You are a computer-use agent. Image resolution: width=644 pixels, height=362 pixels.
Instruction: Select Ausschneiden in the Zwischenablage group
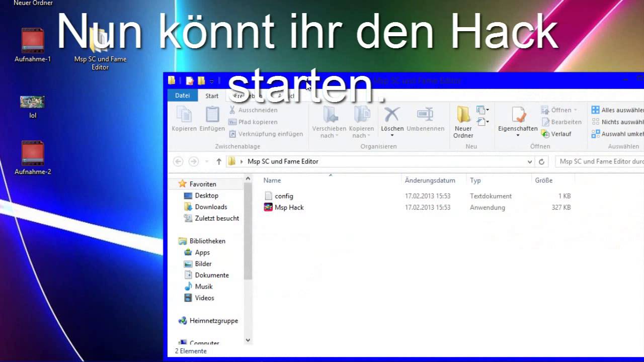(253, 110)
